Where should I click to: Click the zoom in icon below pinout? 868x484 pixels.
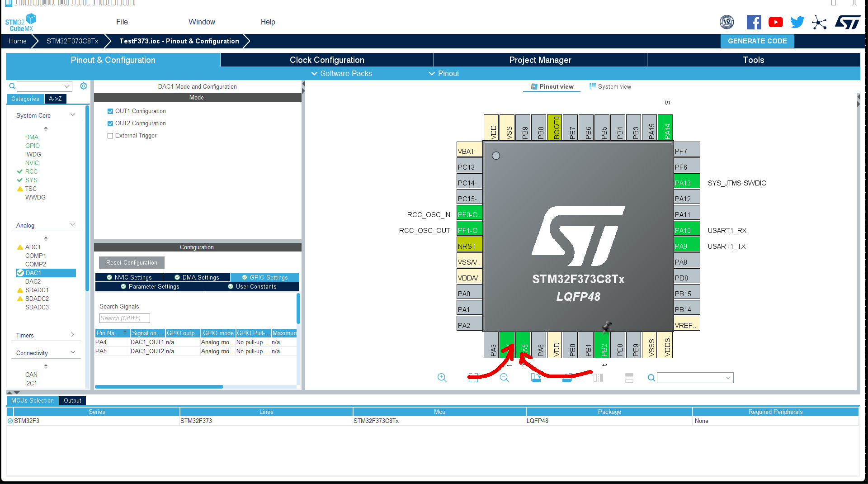pos(442,378)
